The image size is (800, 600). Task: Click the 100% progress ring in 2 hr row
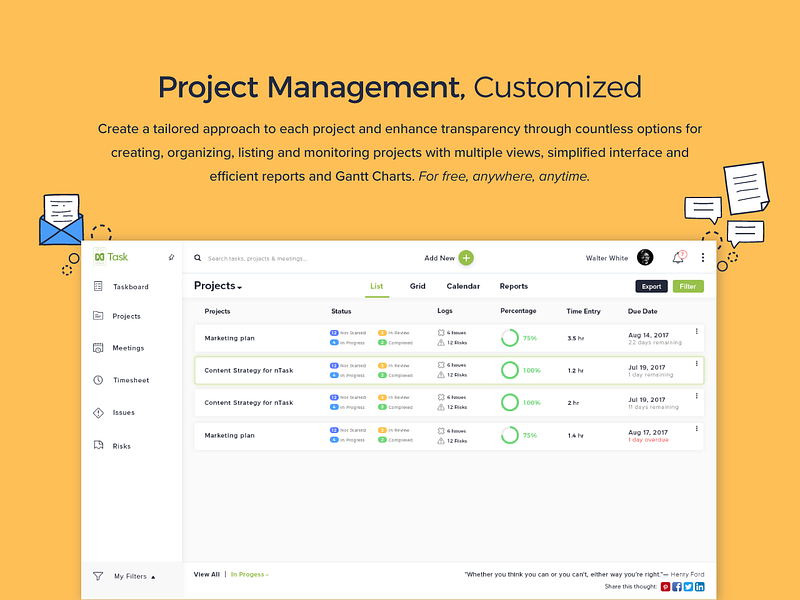point(509,403)
